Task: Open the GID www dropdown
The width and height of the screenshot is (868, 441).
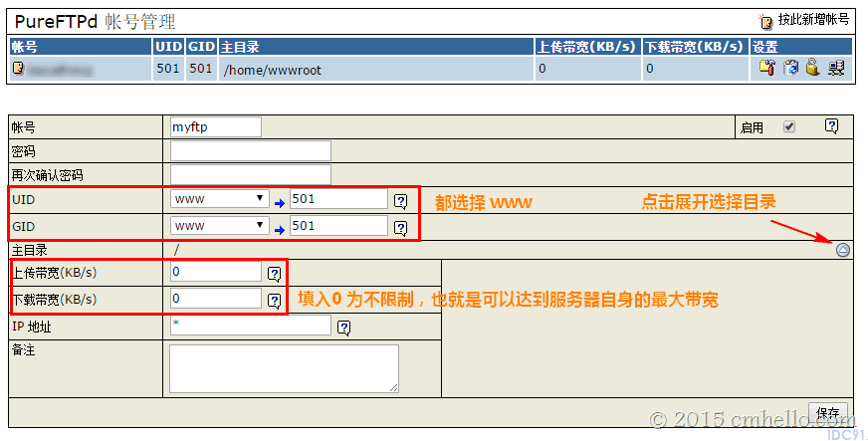Action: pyautogui.click(x=220, y=225)
